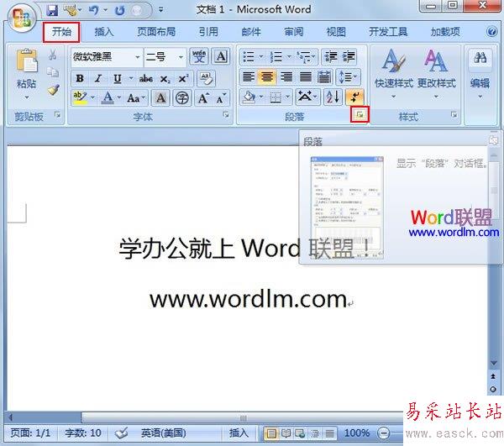Switch to the 引用 tab
504x446 pixels.
point(208,31)
